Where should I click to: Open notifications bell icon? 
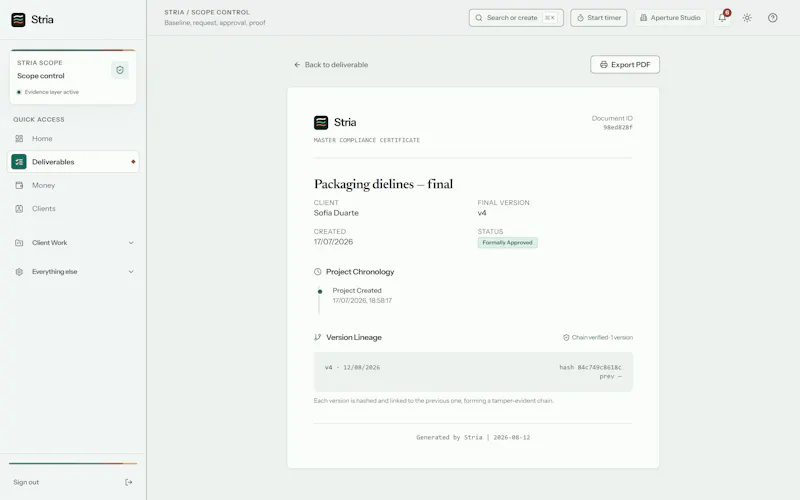click(x=722, y=18)
